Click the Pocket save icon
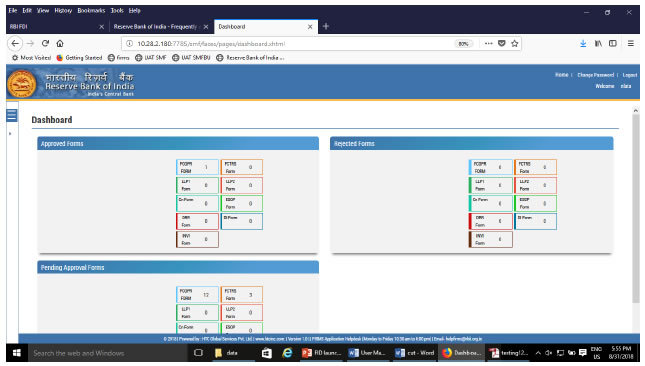Screen dimensions: 645x366 pyautogui.click(x=501, y=43)
